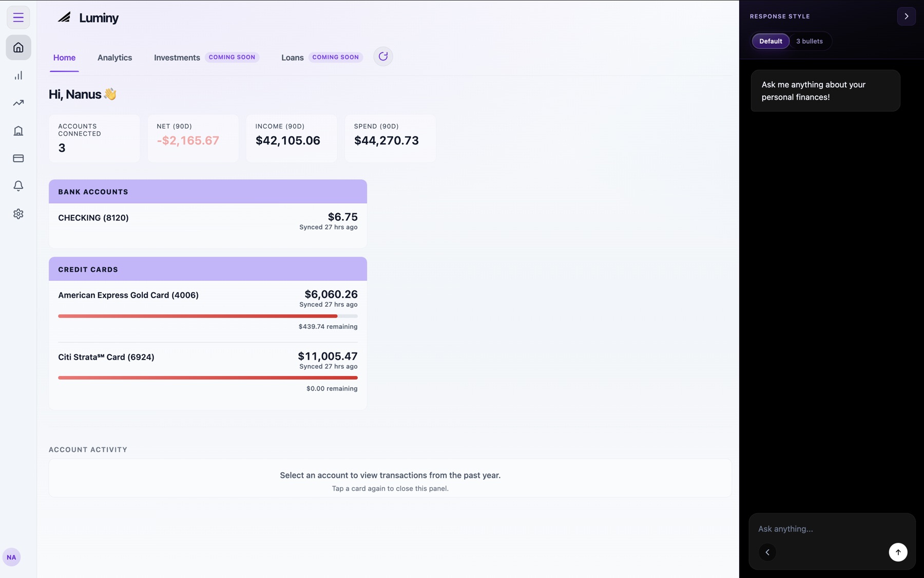Click the back chevron in chat input
The image size is (924, 578).
coord(767,552)
